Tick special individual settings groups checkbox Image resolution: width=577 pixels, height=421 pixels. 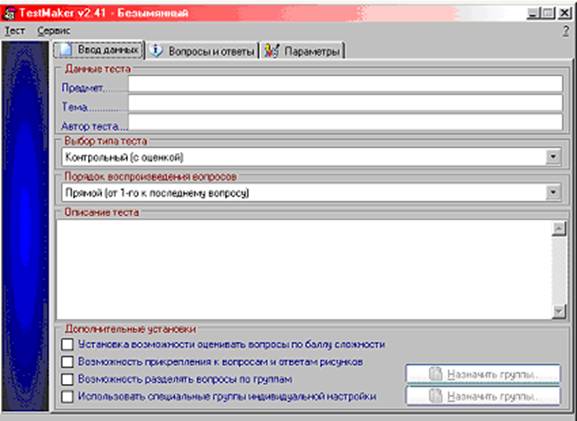(x=67, y=397)
